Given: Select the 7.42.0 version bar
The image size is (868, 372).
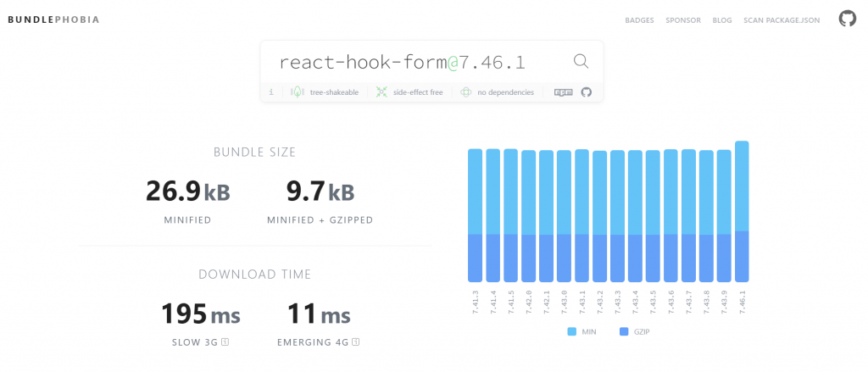Looking at the screenshot, I should (529, 216).
